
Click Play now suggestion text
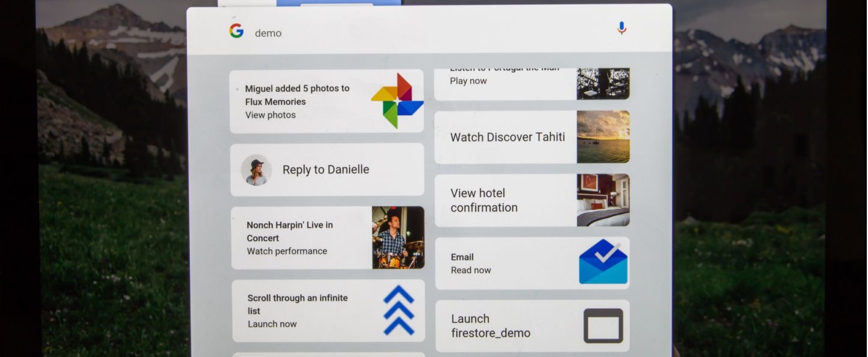468,81
